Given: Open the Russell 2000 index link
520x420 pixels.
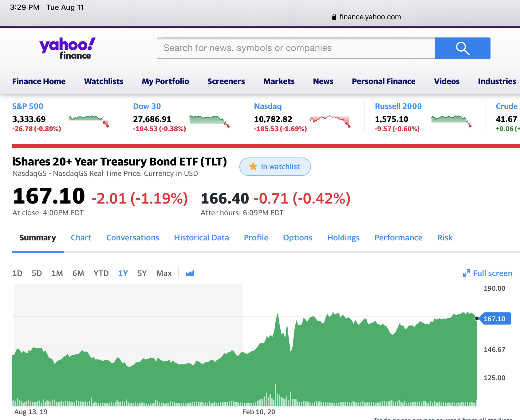Looking at the screenshot, I should [x=398, y=106].
